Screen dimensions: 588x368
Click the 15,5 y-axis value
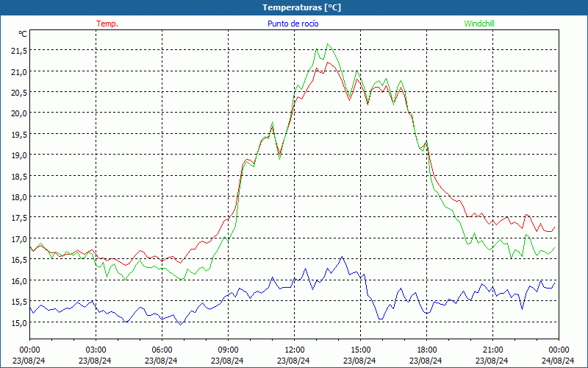point(19,302)
